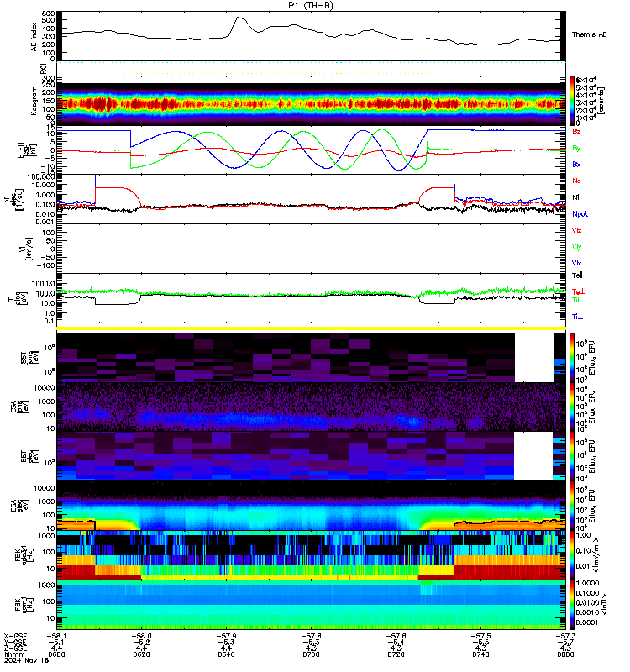Click the yellow horizontal status bar
The image size is (630, 672).
coord(311,328)
